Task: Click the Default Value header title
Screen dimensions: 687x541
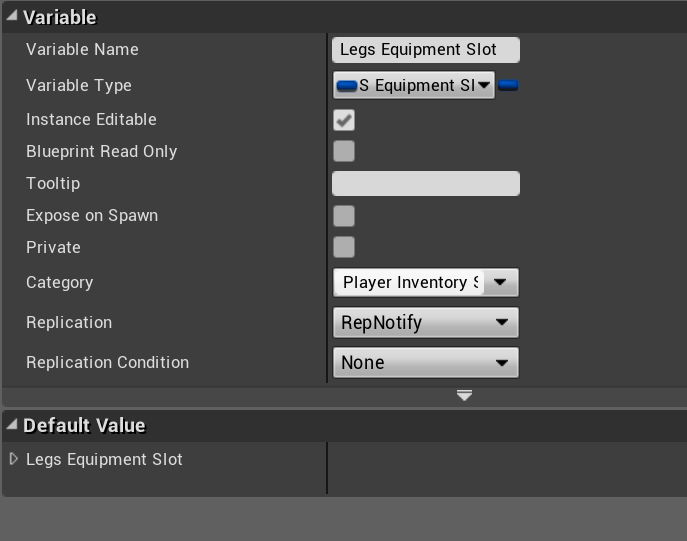Action: click(84, 425)
